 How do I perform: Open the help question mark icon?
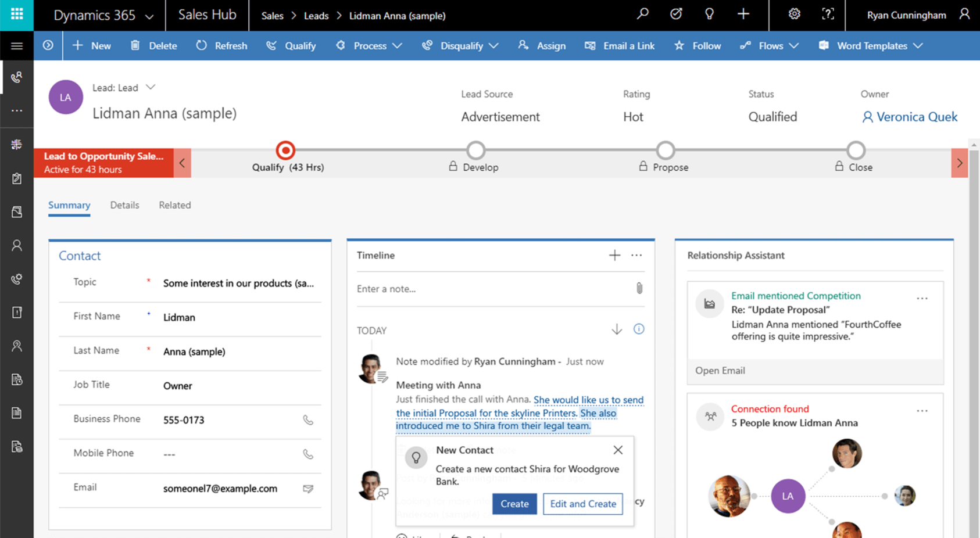828,14
